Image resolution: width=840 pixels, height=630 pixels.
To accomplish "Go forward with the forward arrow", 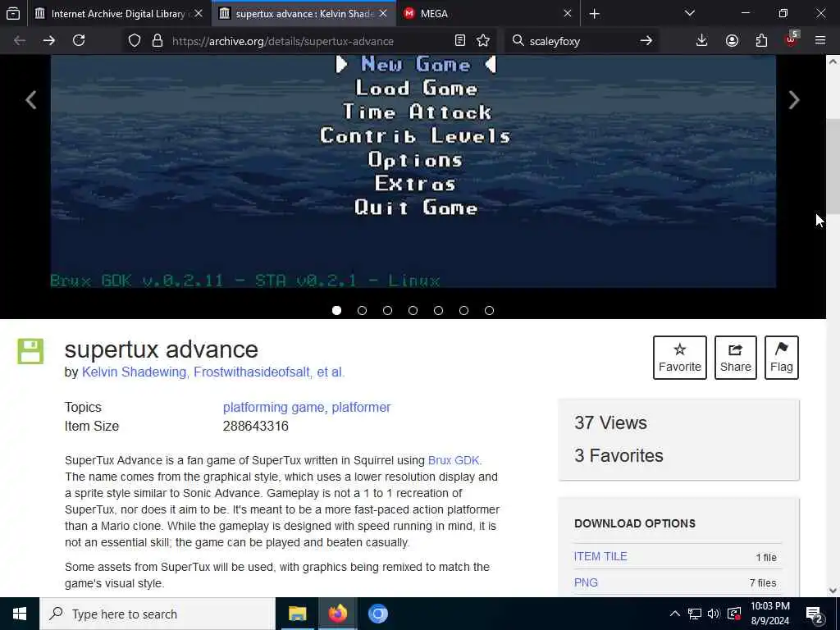I will (48, 41).
